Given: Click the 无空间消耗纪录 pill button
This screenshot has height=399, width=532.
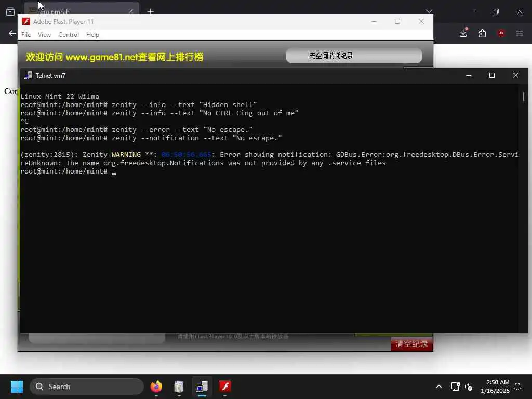Looking at the screenshot, I should click(354, 56).
